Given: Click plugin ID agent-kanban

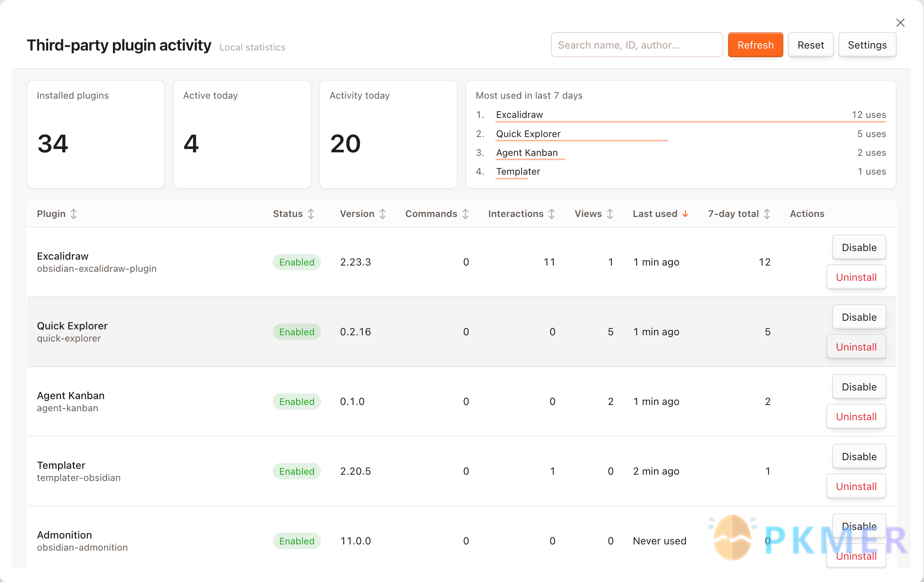Looking at the screenshot, I should [67, 408].
